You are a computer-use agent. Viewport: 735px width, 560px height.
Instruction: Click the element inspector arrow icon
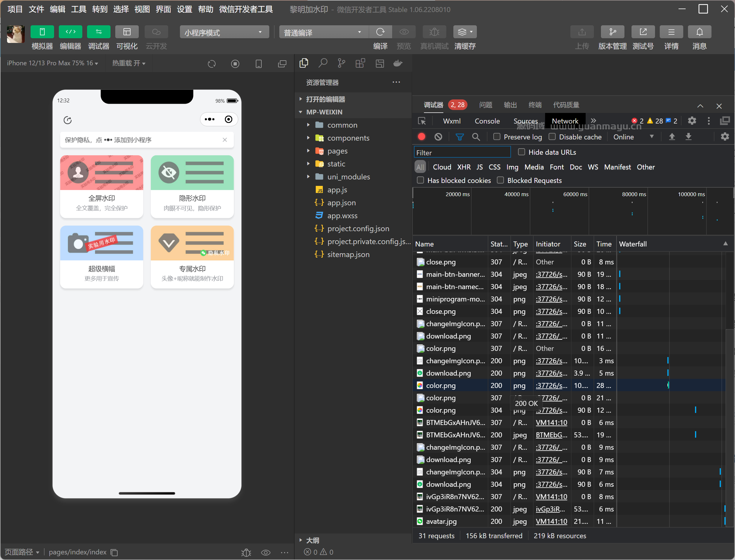(x=422, y=121)
